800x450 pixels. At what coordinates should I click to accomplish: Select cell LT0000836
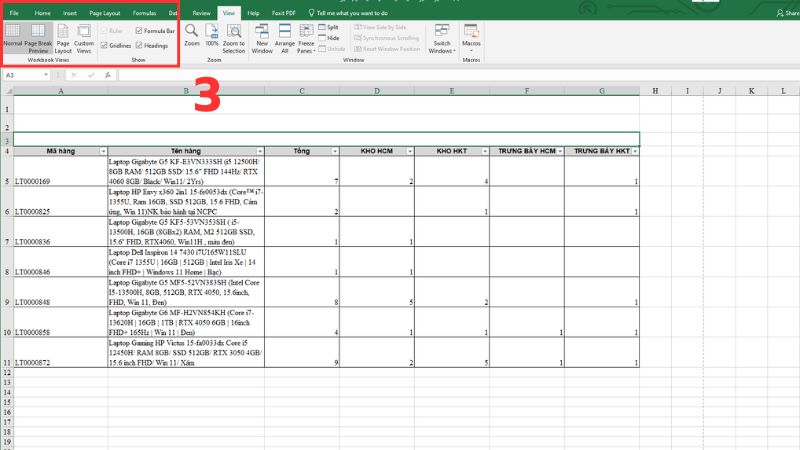pos(61,231)
